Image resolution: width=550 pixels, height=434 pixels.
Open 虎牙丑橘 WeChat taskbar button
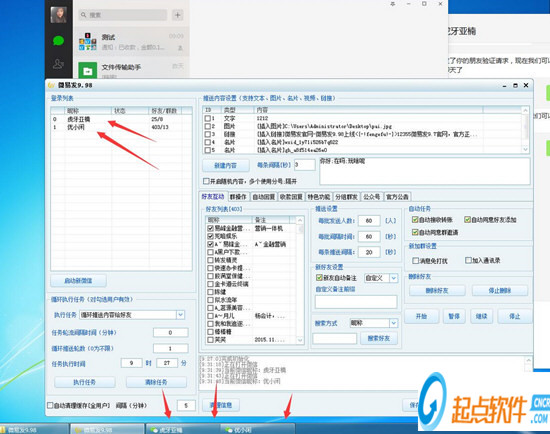pyautogui.click(x=182, y=429)
